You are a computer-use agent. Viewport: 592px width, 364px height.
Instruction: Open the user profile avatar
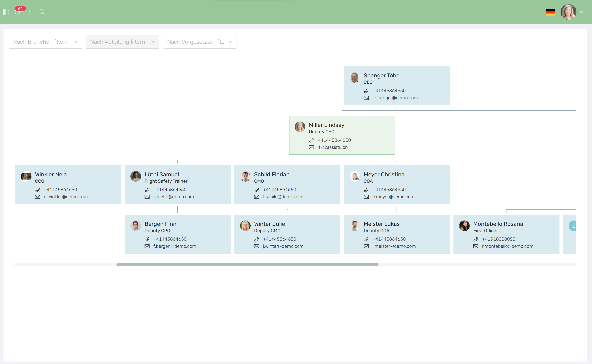tap(568, 12)
